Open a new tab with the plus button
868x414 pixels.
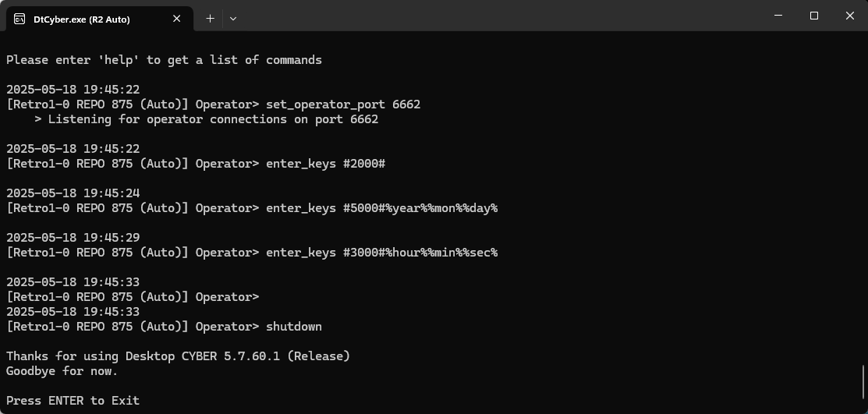[x=210, y=18]
